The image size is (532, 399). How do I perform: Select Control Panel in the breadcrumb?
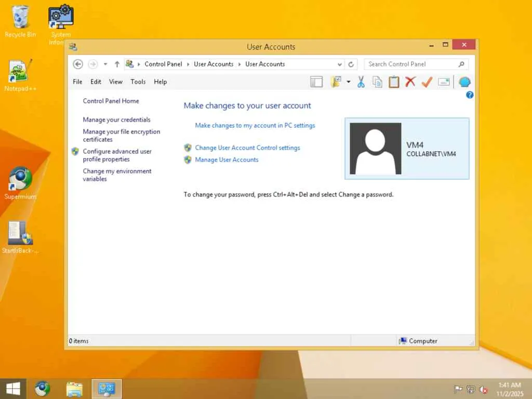click(x=163, y=64)
